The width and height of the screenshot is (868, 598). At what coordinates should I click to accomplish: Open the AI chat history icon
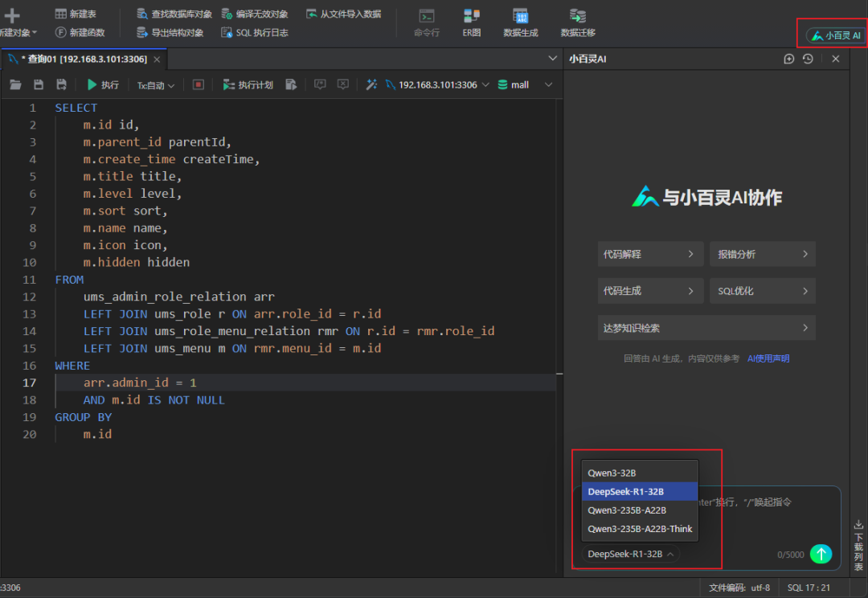808,59
